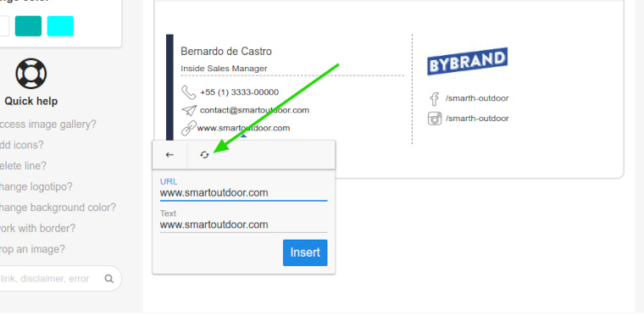The image size is (644, 316).
Task: Click the refresh link icon in popup
Action: [204, 155]
